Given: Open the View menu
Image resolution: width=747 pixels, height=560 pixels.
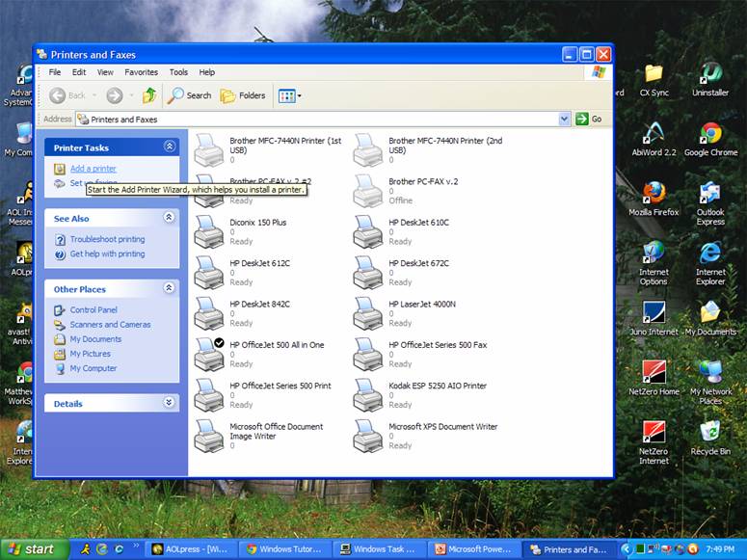Looking at the screenshot, I should coord(105,72).
